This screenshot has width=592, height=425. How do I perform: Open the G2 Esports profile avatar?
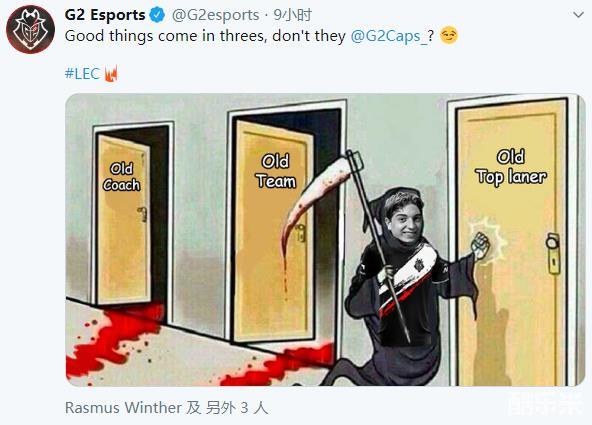pyautogui.click(x=31, y=30)
